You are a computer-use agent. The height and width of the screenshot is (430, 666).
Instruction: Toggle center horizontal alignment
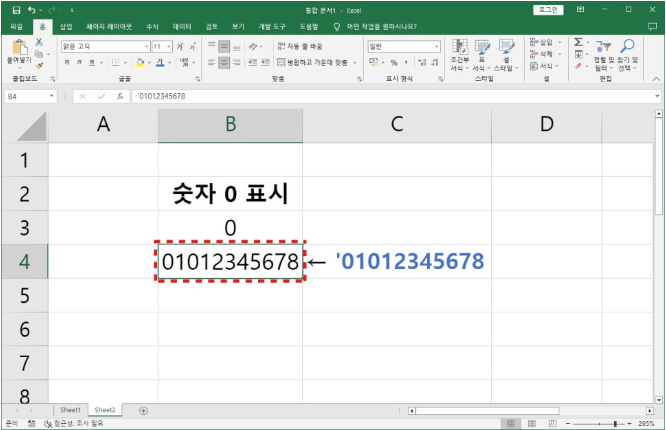224,62
